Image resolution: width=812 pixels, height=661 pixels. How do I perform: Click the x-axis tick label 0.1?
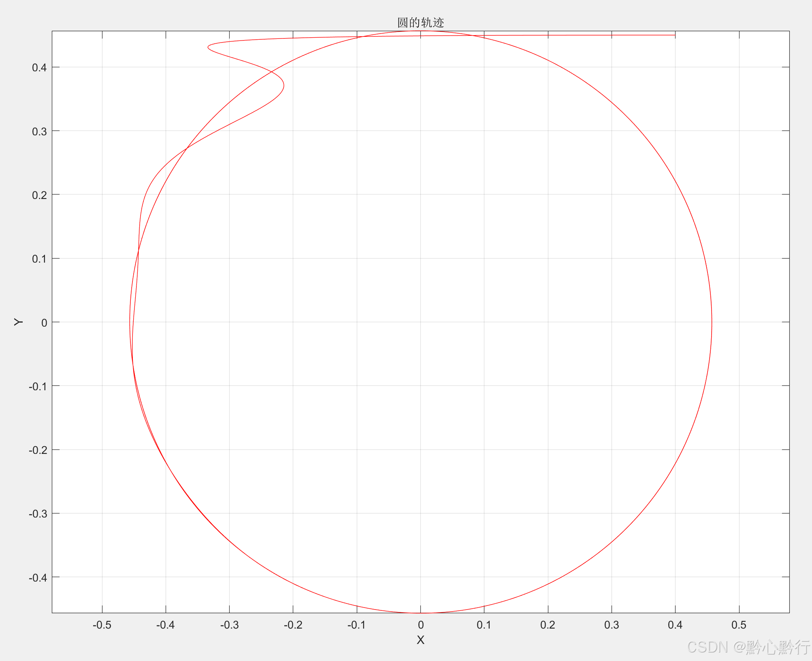click(x=484, y=625)
